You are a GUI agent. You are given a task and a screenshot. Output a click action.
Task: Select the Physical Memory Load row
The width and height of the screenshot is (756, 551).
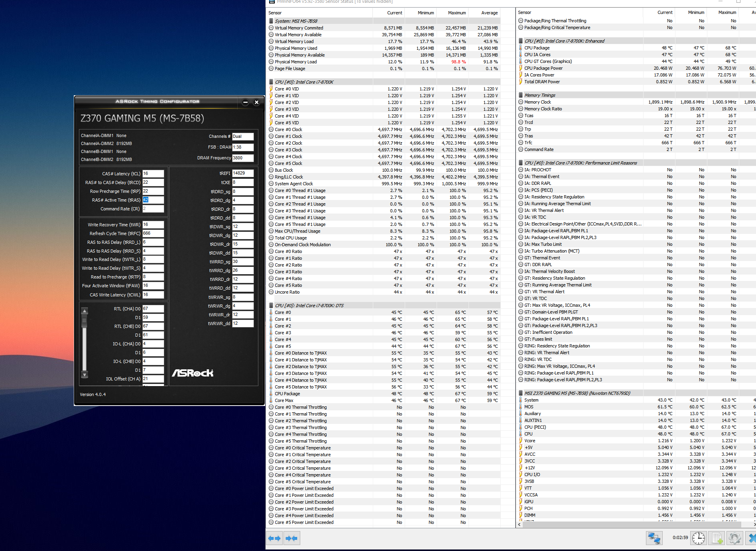pyautogui.click(x=384, y=62)
